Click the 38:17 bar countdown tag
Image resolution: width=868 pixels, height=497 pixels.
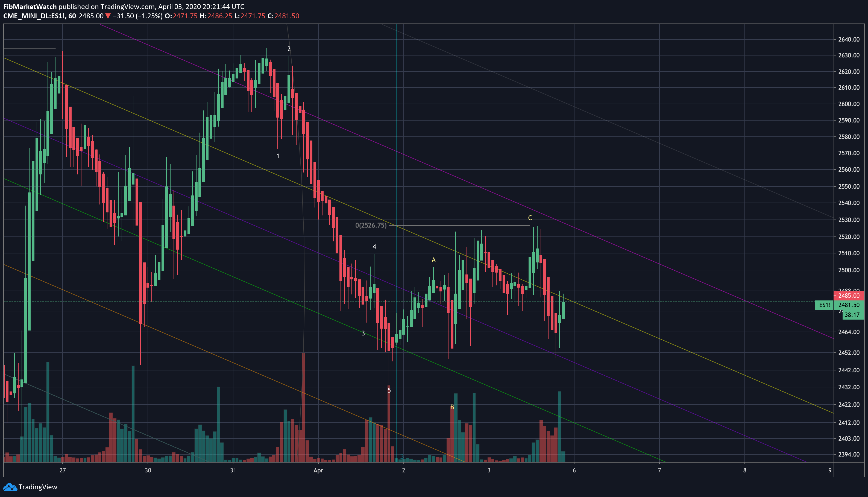(x=853, y=315)
